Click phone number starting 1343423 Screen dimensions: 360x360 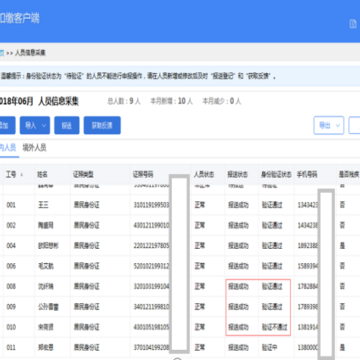tap(308, 205)
